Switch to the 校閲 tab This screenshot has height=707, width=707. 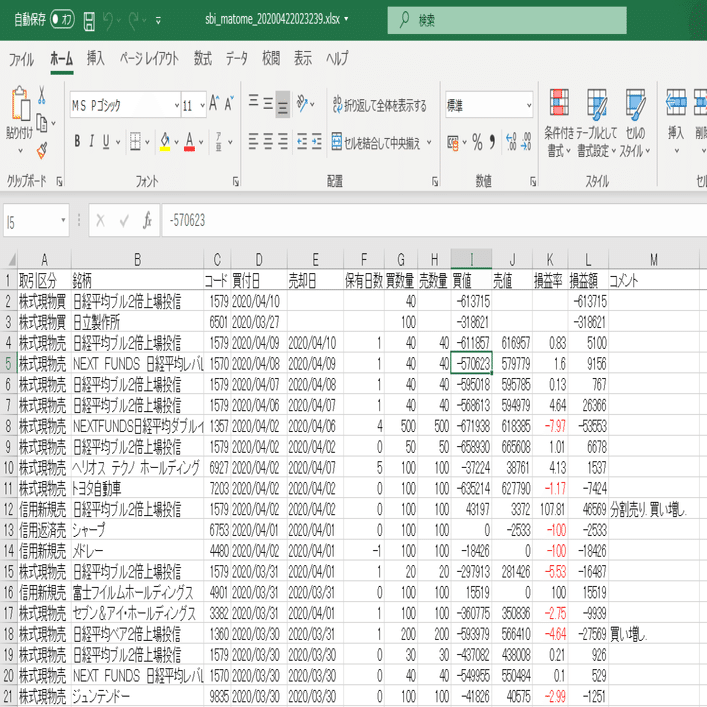271,58
